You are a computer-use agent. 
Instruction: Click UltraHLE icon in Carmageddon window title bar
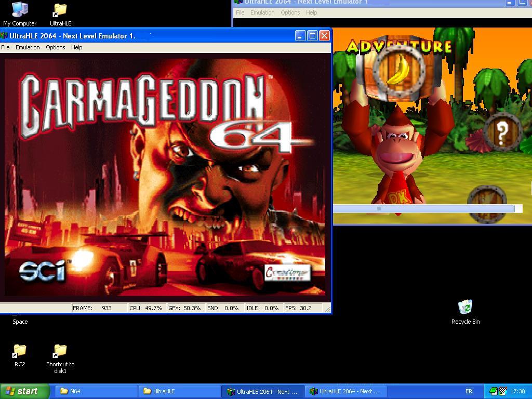click(x=4, y=36)
